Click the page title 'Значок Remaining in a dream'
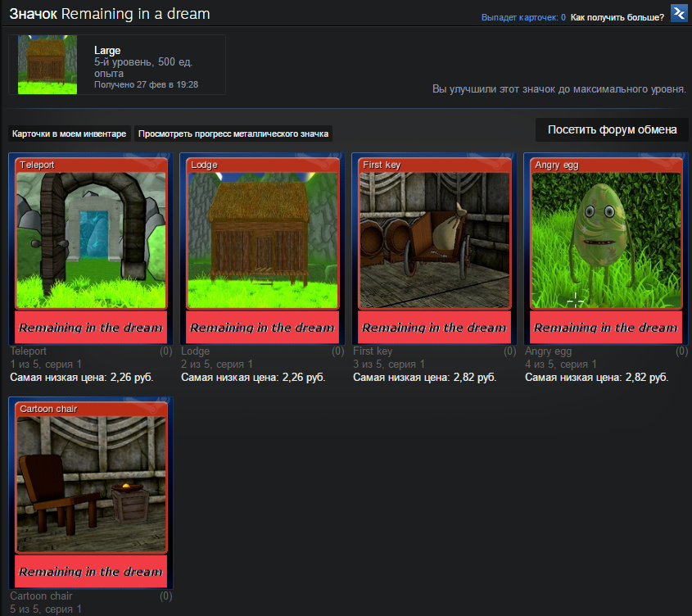The height and width of the screenshot is (616, 692). click(110, 14)
